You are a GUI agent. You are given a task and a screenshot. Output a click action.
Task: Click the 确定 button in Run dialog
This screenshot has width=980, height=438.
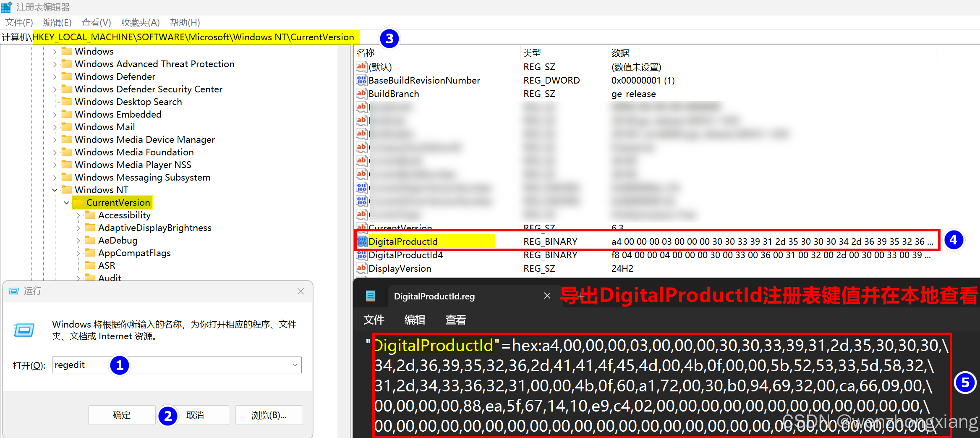[x=122, y=415]
